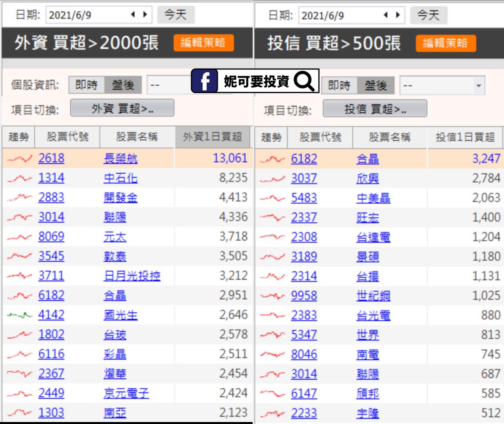Open stock name 長榮航 link
The height and width of the screenshot is (424, 504).
tap(120, 159)
